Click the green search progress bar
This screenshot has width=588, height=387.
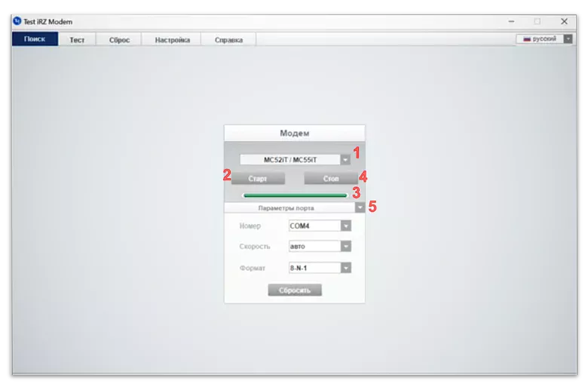tap(295, 195)
